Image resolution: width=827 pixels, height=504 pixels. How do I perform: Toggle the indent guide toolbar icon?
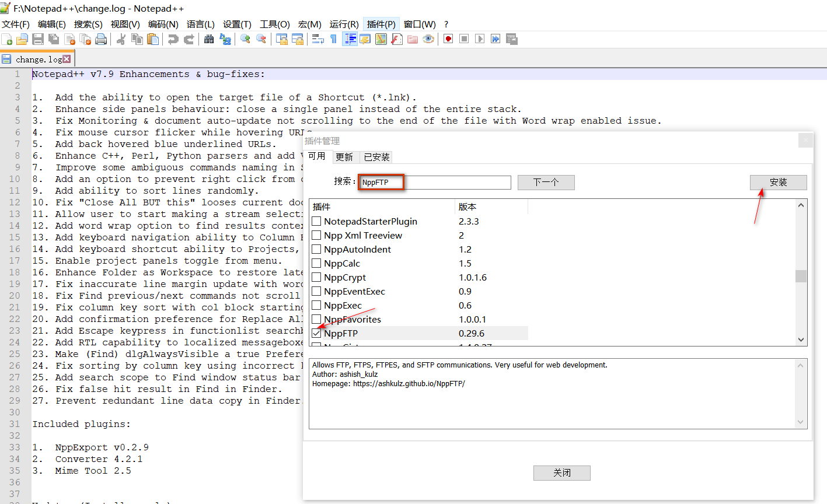(350, 39)
